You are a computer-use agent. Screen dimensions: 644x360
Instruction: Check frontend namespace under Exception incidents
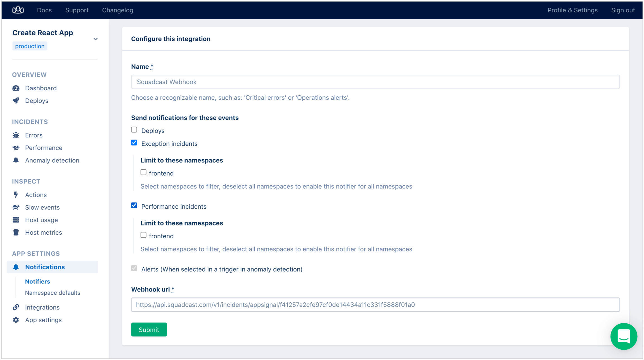tap(143, 172)
